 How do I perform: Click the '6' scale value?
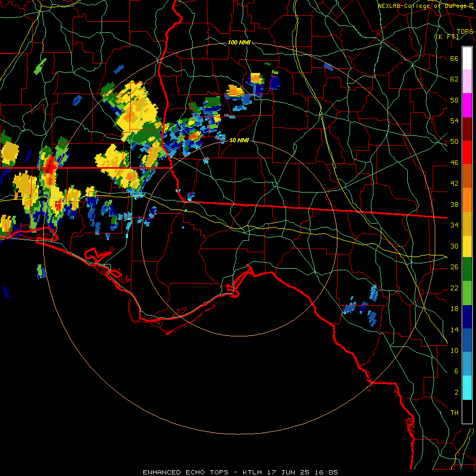[x=456, y=371]
